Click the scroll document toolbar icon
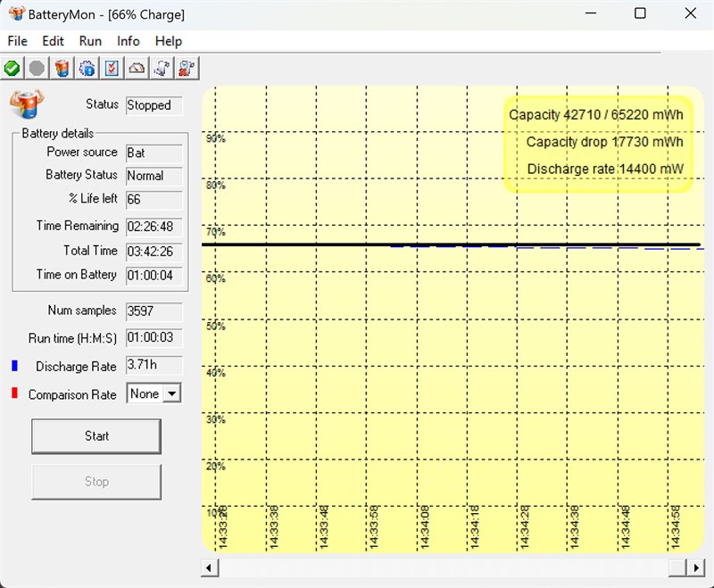Viewport: 714px width, 588px height. [162, 68]
